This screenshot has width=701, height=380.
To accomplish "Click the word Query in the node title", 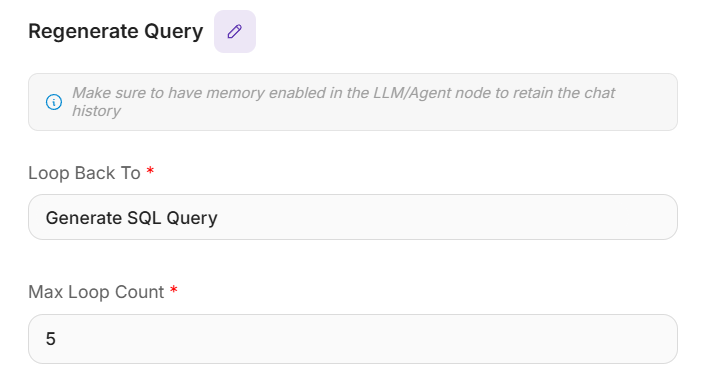I will pos(174,32).
